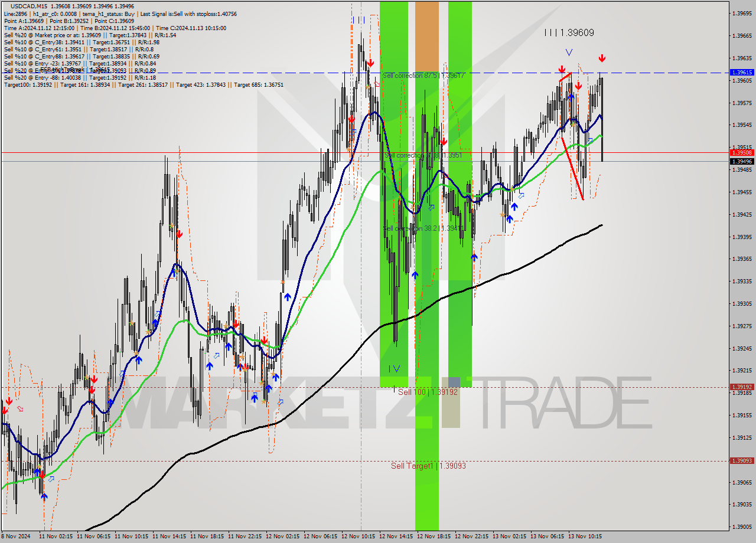Click the '11 Nov 10:15' time label

pos(132,537)
